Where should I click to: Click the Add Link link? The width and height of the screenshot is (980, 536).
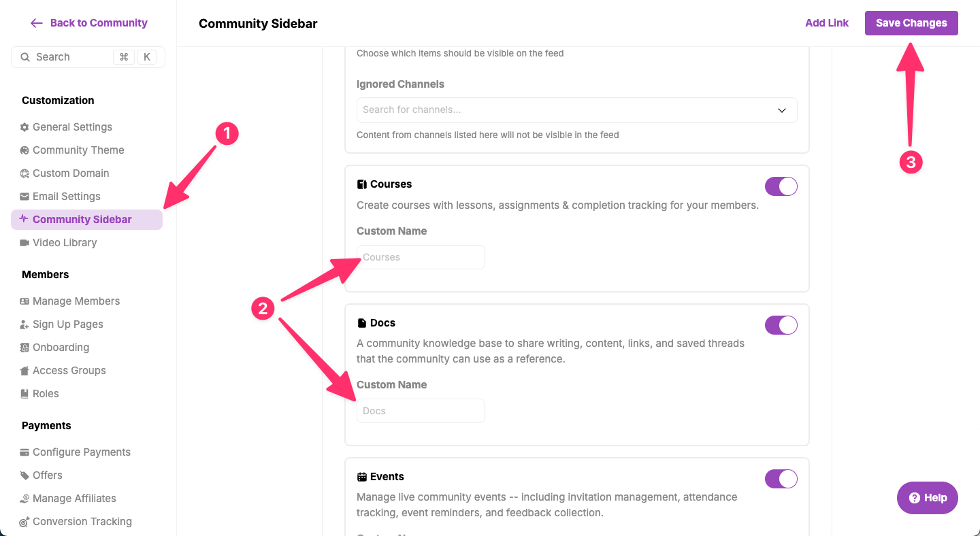tap(827, 23)
